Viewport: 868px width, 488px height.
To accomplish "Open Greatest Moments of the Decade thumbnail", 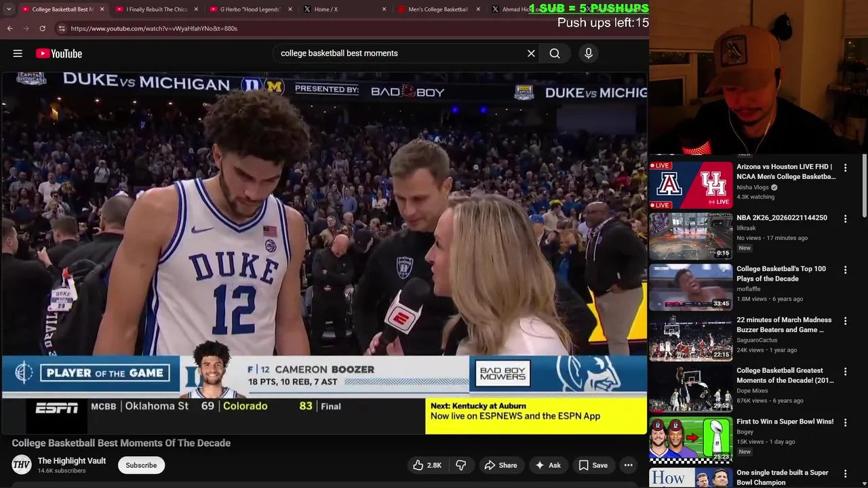I will click(691, 388).
